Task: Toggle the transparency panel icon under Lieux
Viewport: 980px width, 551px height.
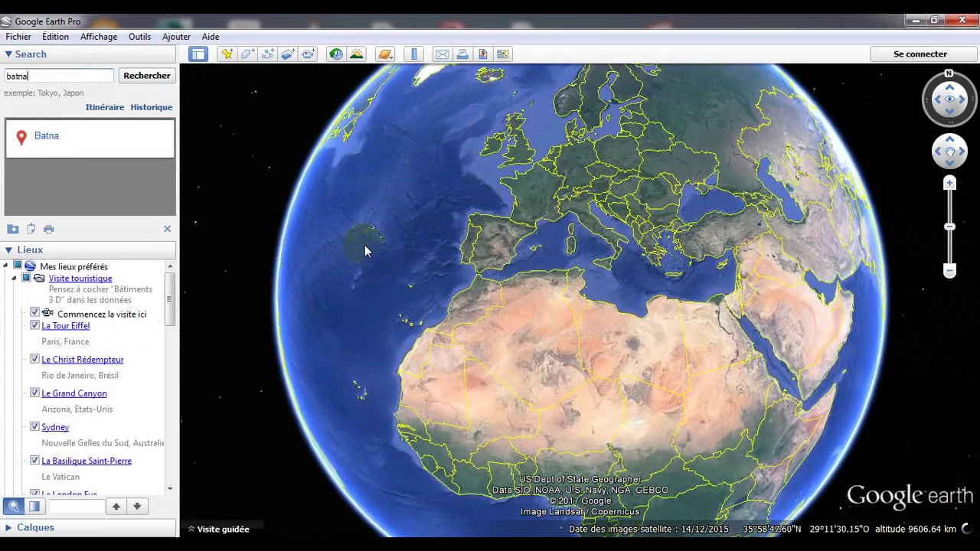Action: point(34,507)
